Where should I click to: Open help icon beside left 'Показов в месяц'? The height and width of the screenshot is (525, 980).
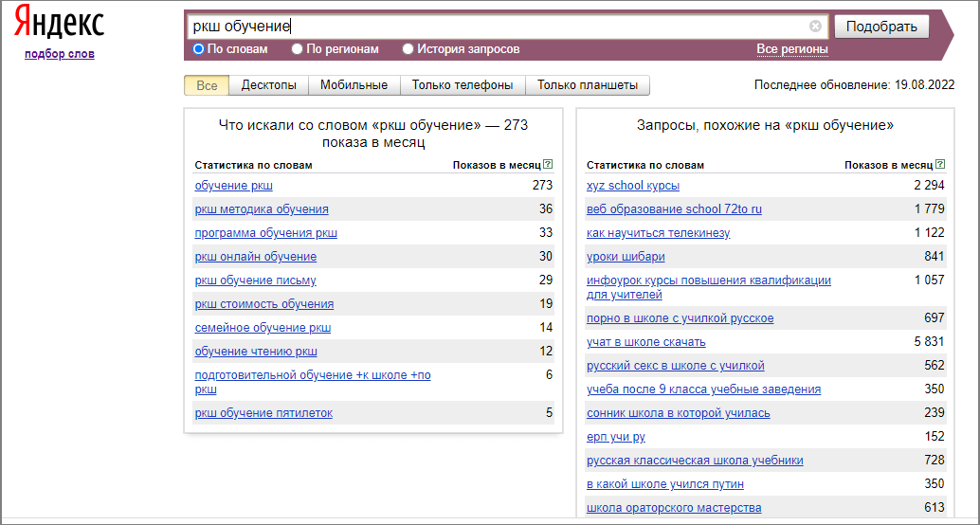(x=548, y=165)
